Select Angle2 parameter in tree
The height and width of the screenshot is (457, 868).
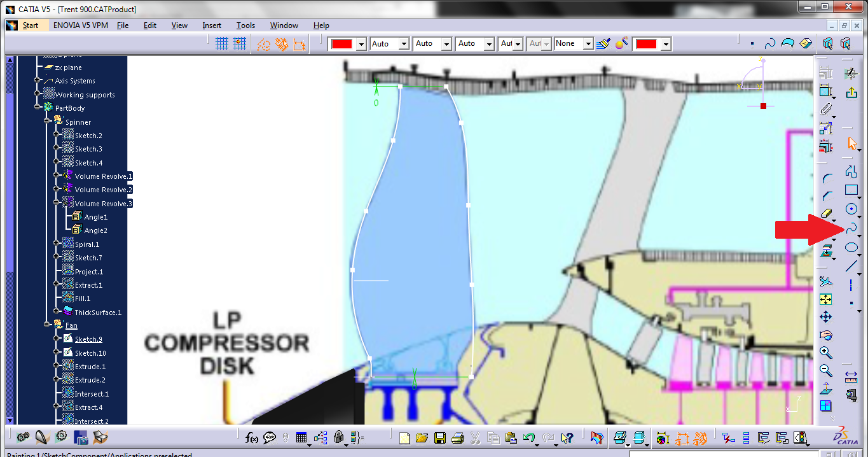click(x=96, y=230)
